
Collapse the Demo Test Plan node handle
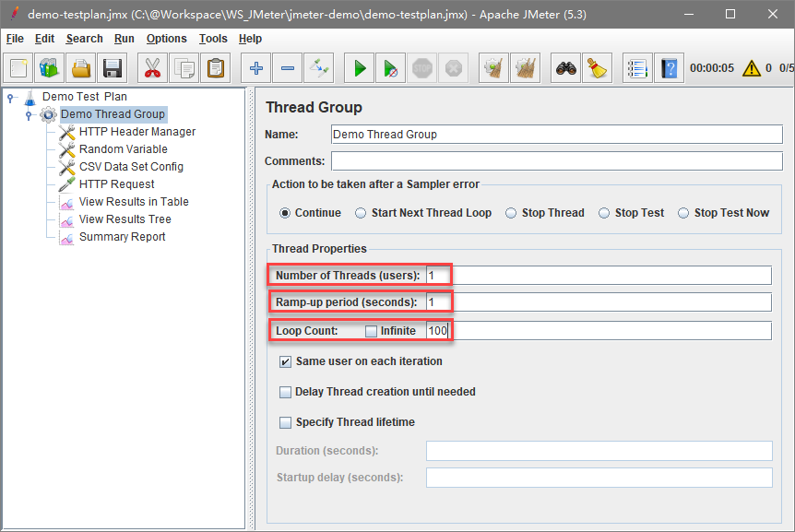(x=10, y=98)
